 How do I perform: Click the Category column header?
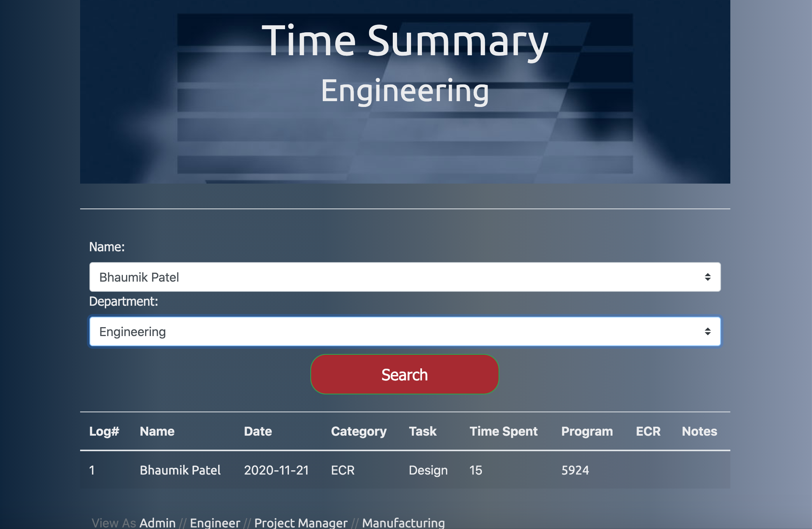[359, 431]
